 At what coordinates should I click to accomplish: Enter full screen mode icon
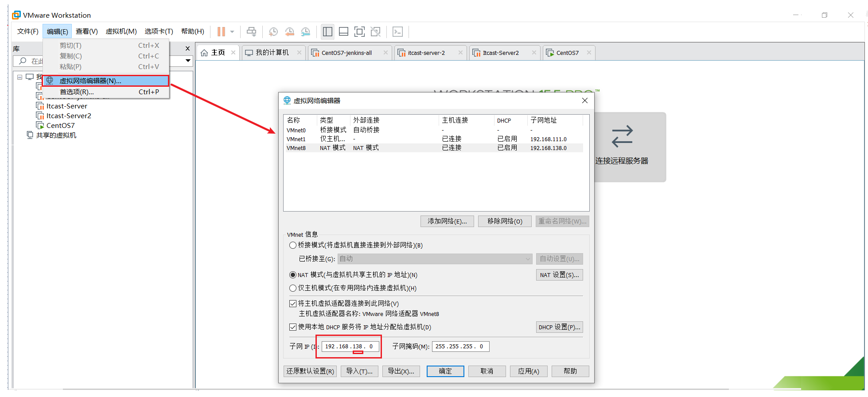click(359, 31)
